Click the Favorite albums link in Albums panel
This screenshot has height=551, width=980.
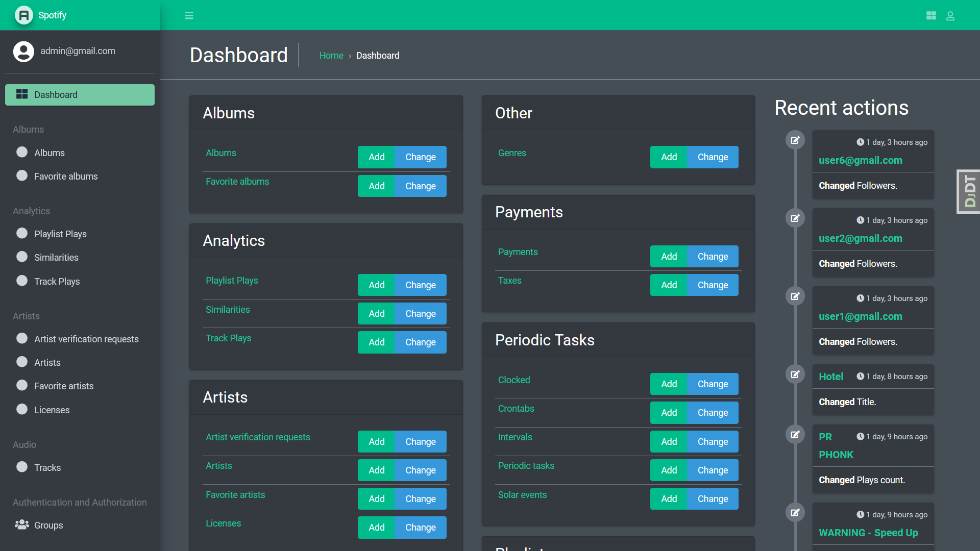click(237, 182)
